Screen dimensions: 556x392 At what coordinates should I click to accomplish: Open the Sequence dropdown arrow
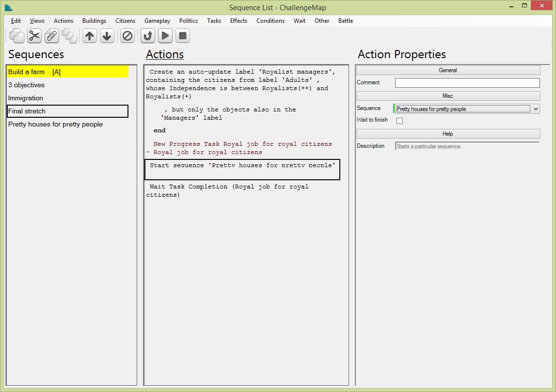[x=536, y=109]
